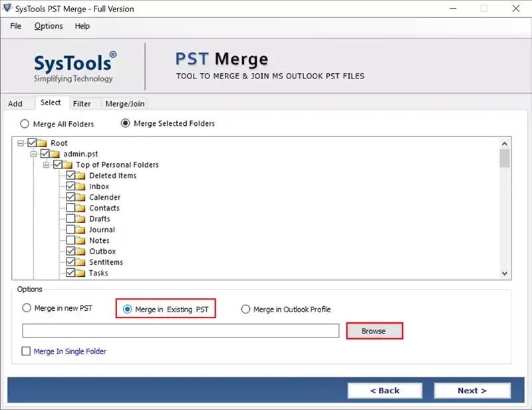Collapse Top of Personal Folders node
532x410 pixels.
tap(46, 165)
